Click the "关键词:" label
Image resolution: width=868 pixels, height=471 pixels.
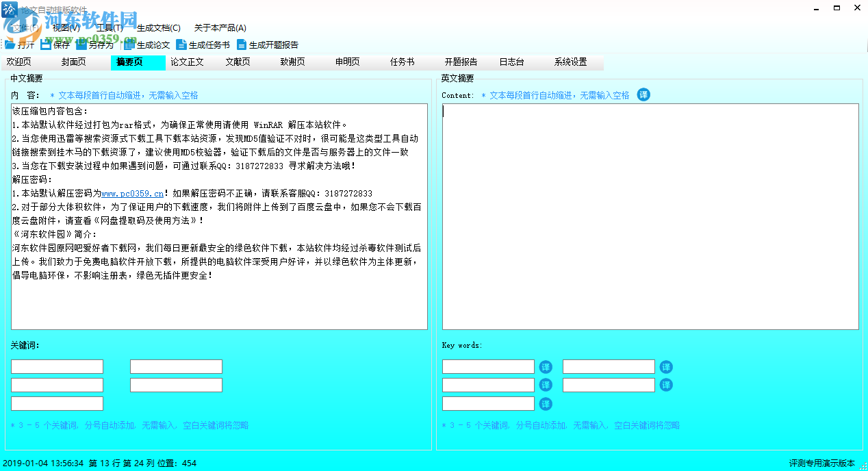tap(25, 345)
